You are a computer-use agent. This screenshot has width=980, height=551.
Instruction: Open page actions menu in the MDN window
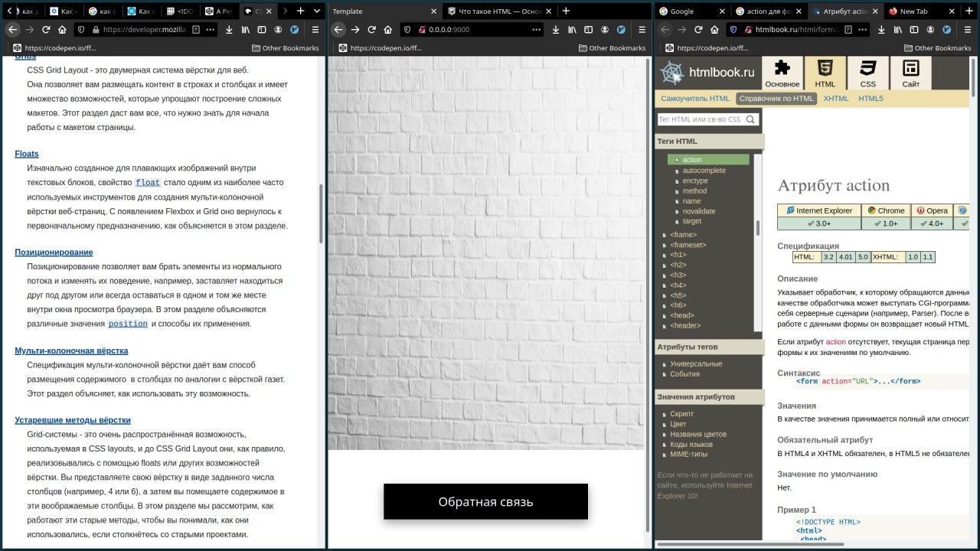tap(210, 29)
